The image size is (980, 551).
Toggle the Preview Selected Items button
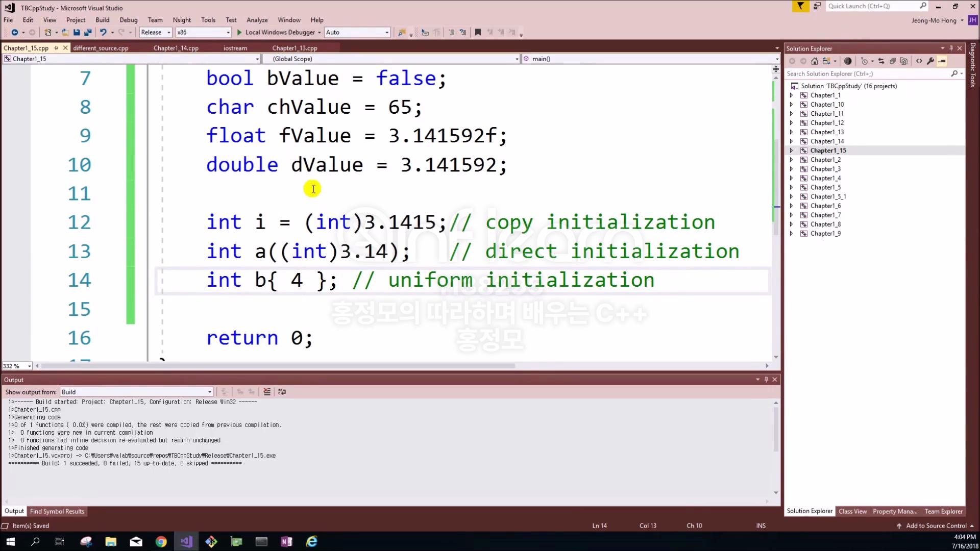pyautogui.click(x=942, y=61)
